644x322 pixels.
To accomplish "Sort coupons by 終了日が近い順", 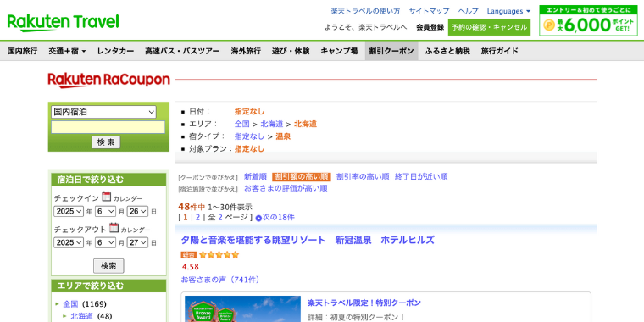I will [421, 176].
